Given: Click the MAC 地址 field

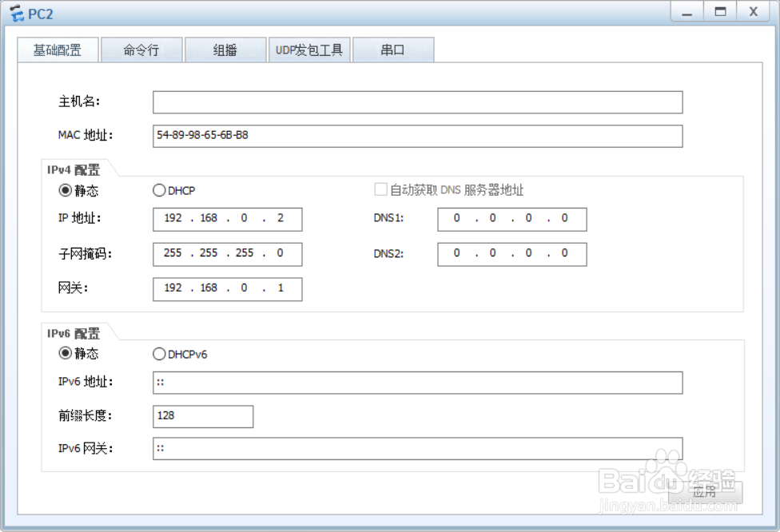Looking at the screenshot, I should click(x=417, y=136).
